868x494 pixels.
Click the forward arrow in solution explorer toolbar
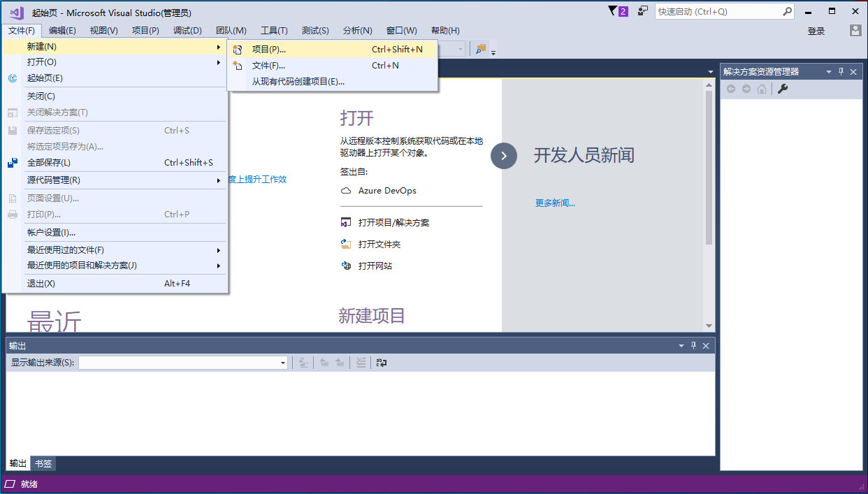[746, 89]
